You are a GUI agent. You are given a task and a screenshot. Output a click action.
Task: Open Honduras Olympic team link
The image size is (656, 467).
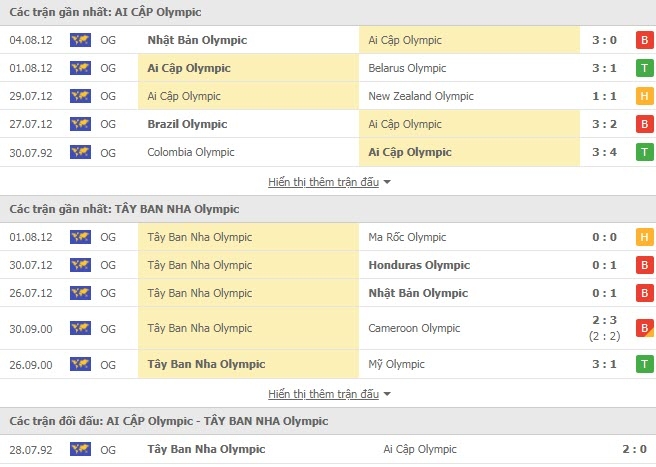(x=419, y=265)
